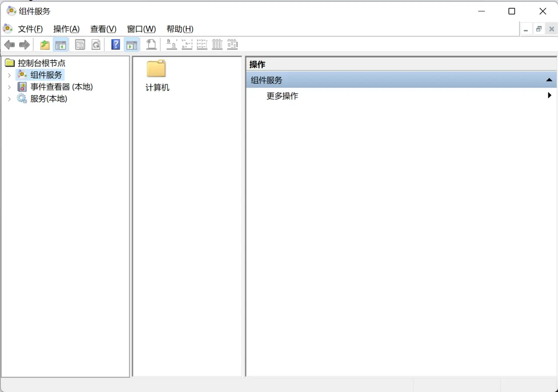This screenshot has width=558, height=392.
Task: Maximize the 组件服务 main window
Action: [x=512, y=11]
